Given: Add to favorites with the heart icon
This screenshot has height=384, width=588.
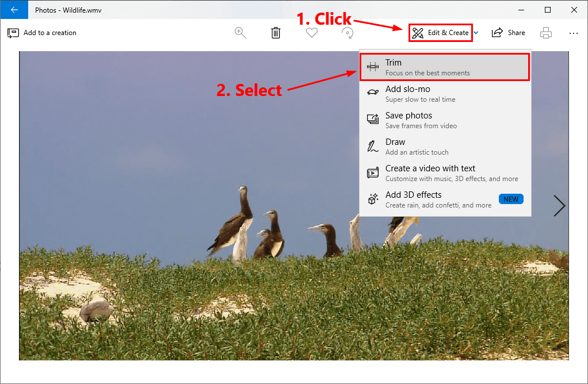Looking at the screenshot, I should tap(312, 33).
